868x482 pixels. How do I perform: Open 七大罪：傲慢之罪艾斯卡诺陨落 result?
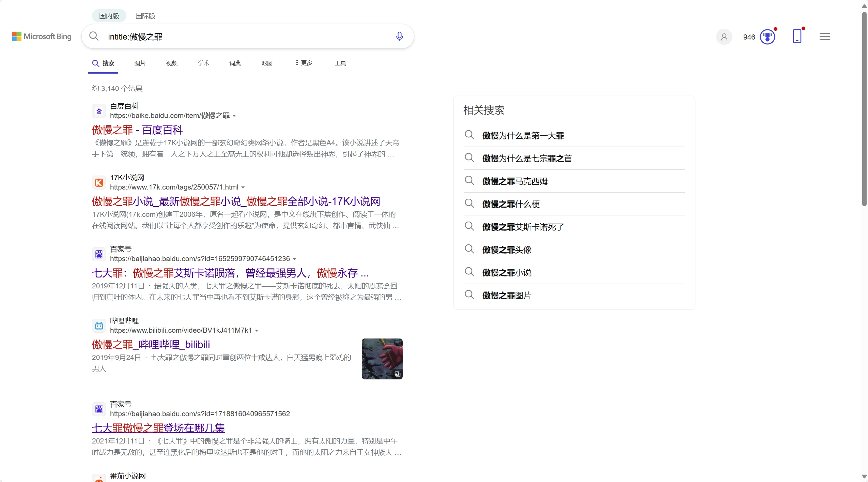click(230, 273)
